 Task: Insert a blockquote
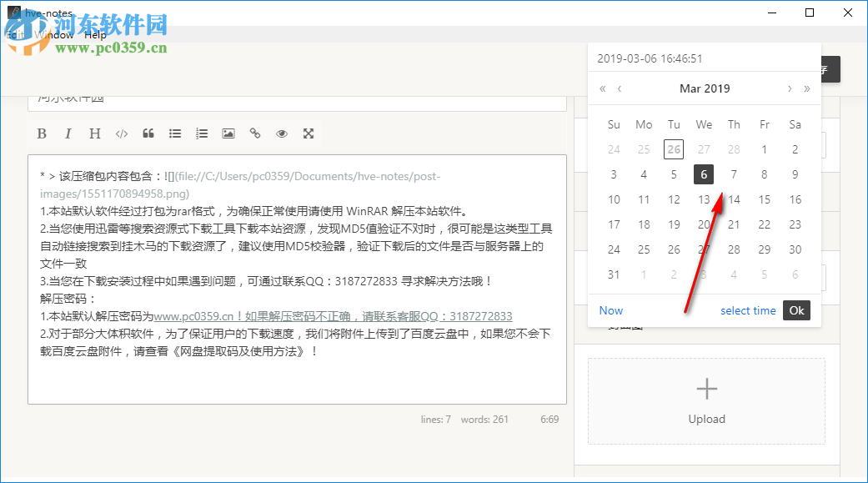[148, 133]
